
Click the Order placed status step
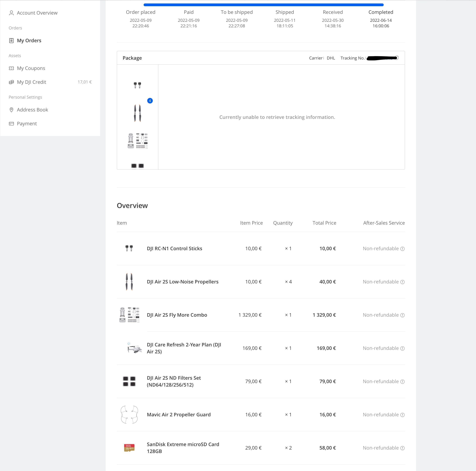(x=140, y=19)
